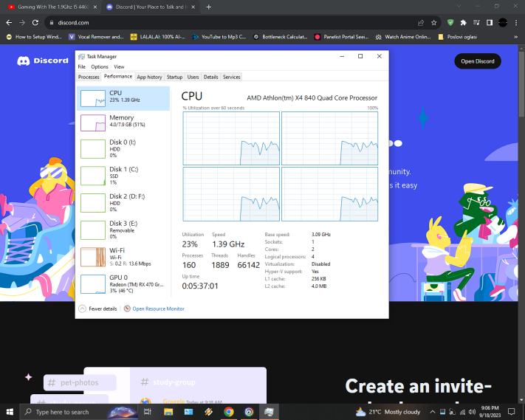Viewport: 525px width, 420px height.
Task: Open File Explorer from the taskbar
Action: tap(168, 412)
